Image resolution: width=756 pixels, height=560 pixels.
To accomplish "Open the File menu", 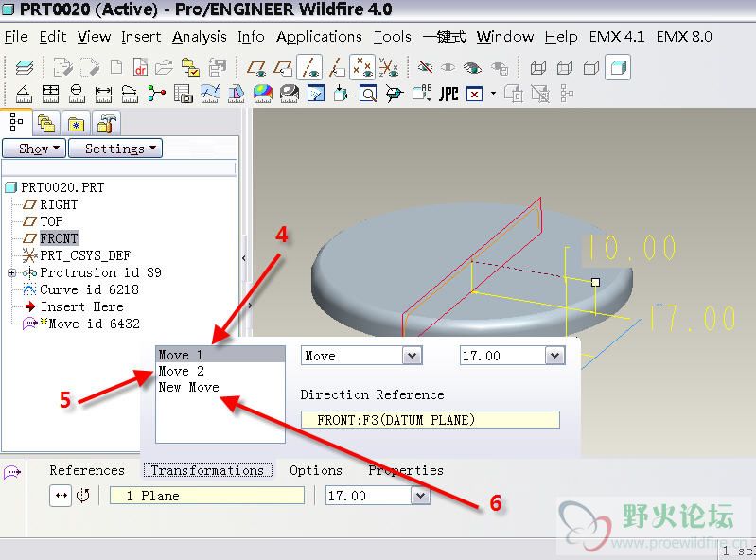I will [16, 37].
